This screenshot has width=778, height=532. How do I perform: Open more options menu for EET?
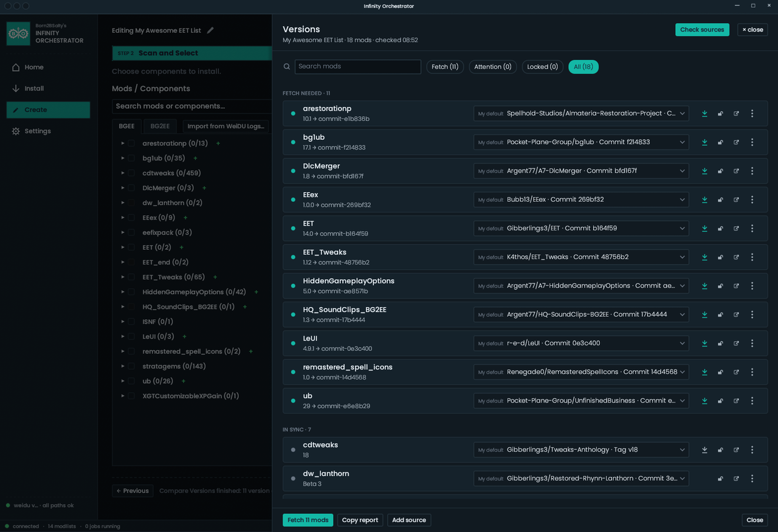pos(752,229)
